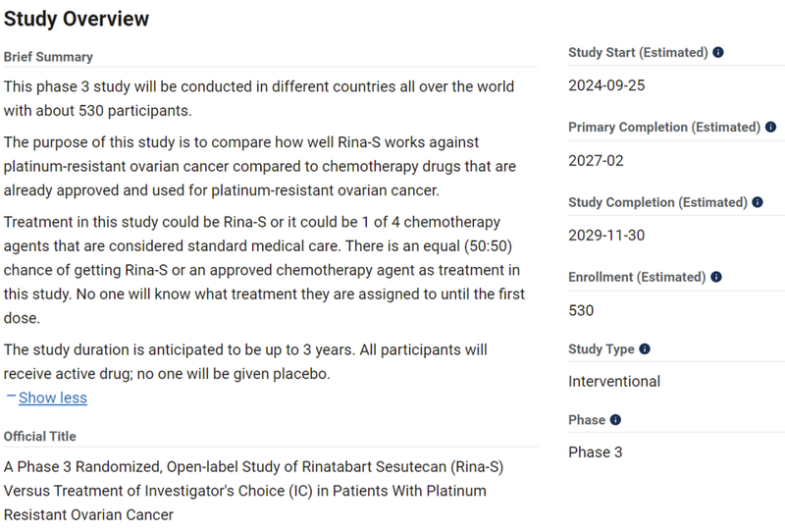Viewport: 785px width, 532px height.
Task: Click the study start date 2024-09-25
Action: (606, 85)
